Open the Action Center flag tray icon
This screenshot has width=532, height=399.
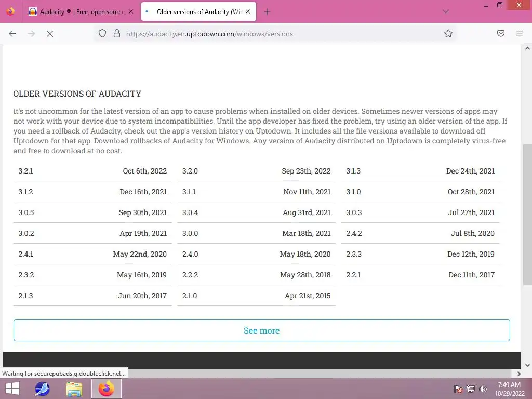point(458,389)
